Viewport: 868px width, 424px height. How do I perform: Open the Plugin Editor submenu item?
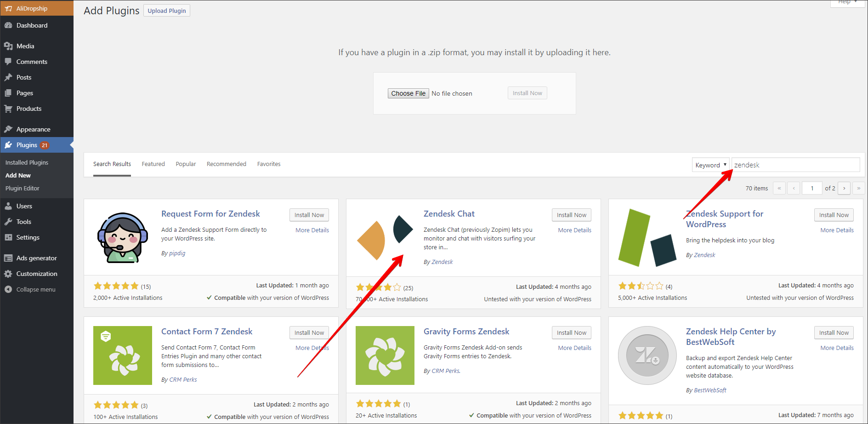pyautogui.click(x=22, y=188)
